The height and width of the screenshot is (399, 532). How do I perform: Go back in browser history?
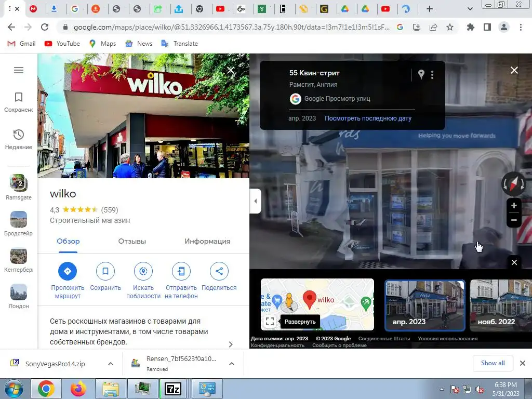[11, 27]
